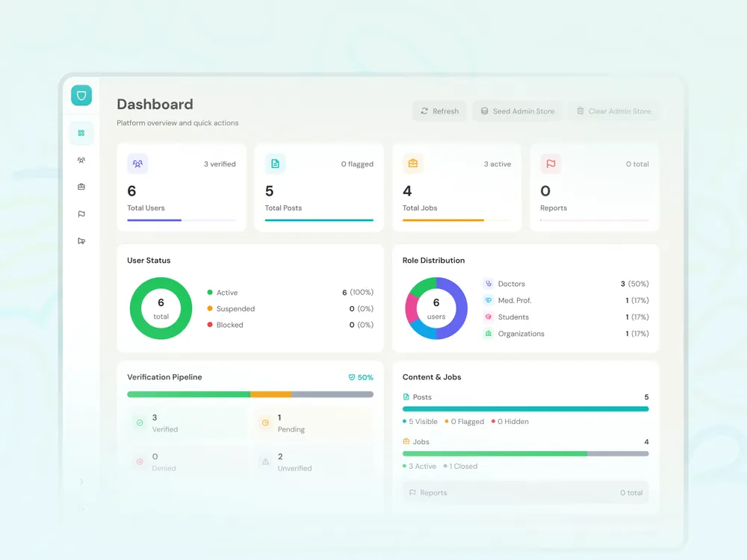Screen dimensions: 747x560
Task: Open the Reports row at bottom
Action: coord(525,493)
